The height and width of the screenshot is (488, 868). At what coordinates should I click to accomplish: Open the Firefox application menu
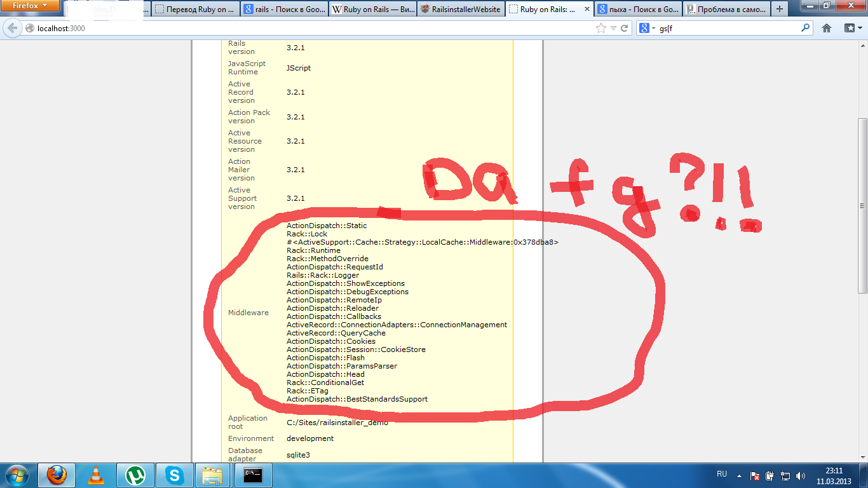30,6
